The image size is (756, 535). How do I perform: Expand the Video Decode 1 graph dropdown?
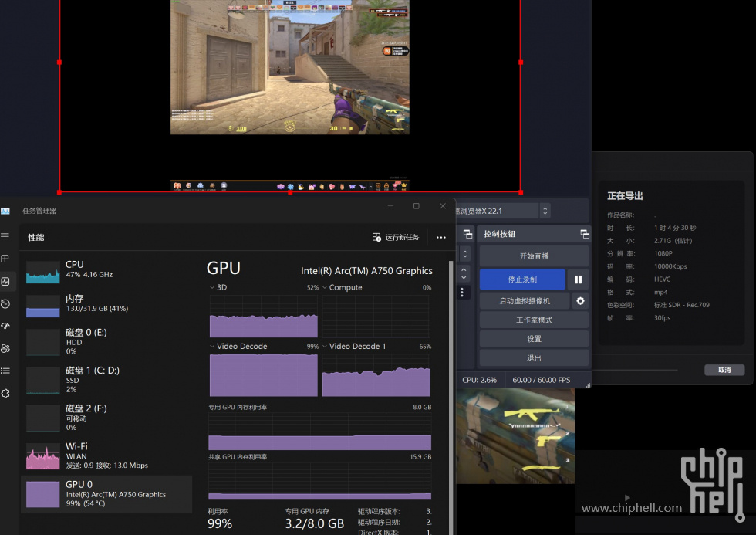(x=325, y=347)
